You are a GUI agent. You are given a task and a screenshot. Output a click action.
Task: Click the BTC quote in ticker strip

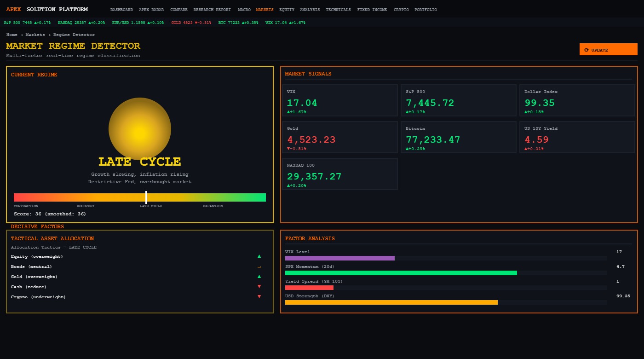point(238,23)
